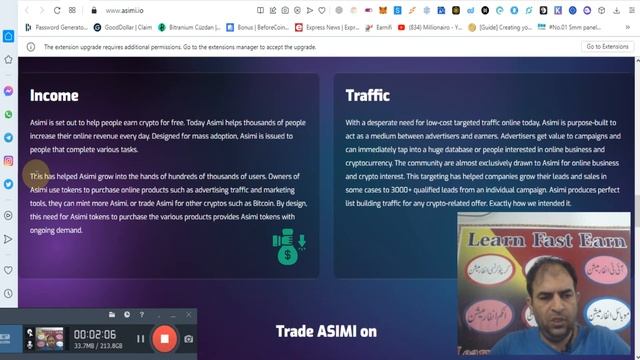Screen dimensions: 640x360
Task: Click the snapshot camera icon in the address bar
Action: pos(285,11)
